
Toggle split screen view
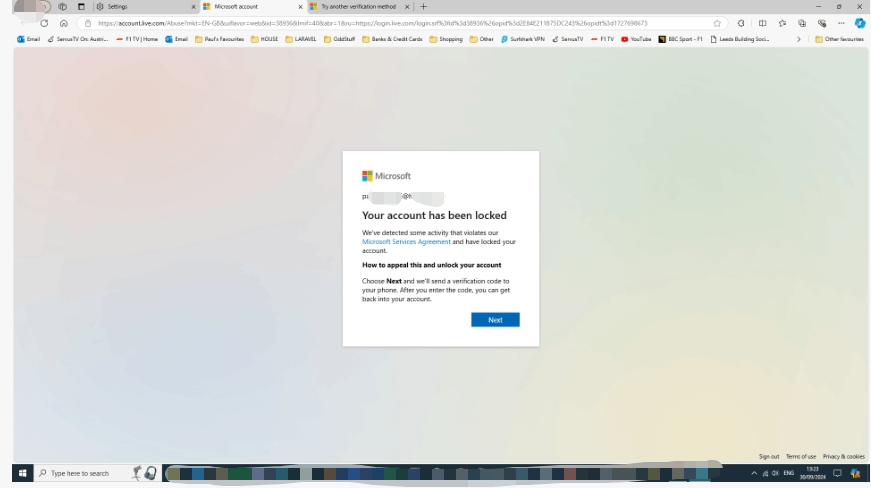pyautogui.click(x=762, y=23)
